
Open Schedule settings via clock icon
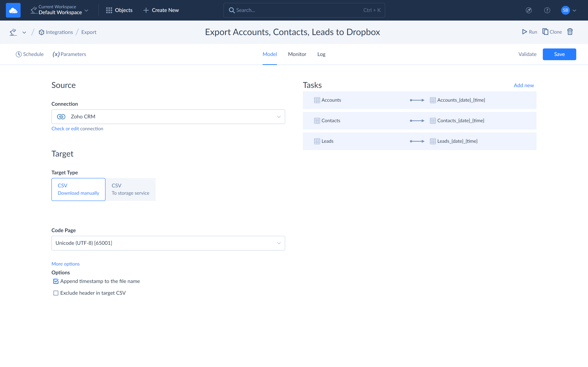tap(19, 54)
